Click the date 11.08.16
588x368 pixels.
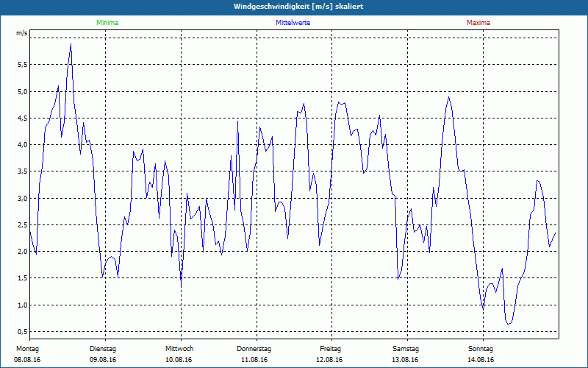coord(254,360)
